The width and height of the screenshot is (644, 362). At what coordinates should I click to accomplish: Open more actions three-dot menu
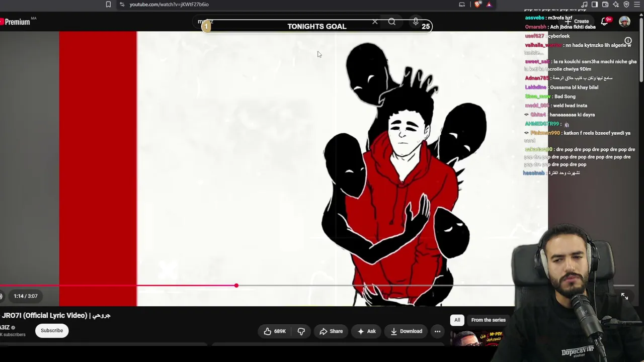click(437, 331)
